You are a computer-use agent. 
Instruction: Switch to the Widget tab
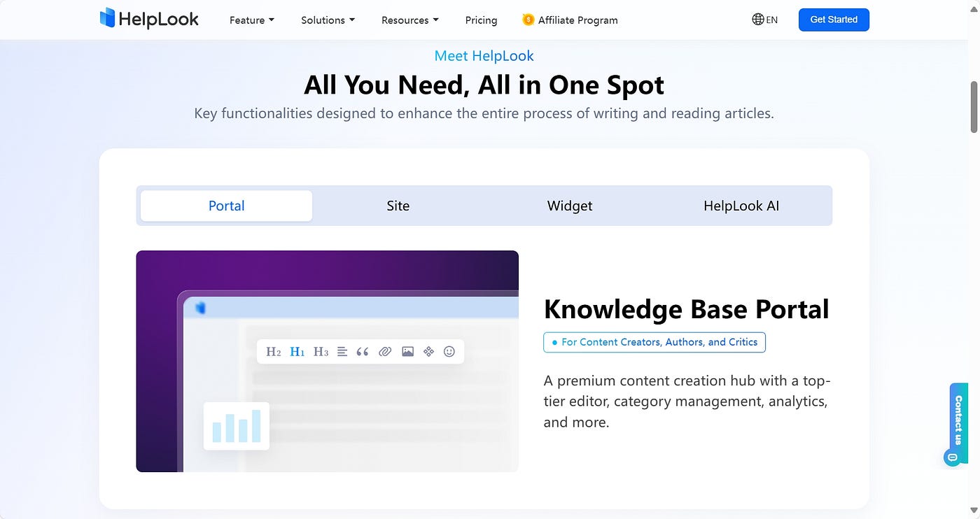(x=569, y=206)
